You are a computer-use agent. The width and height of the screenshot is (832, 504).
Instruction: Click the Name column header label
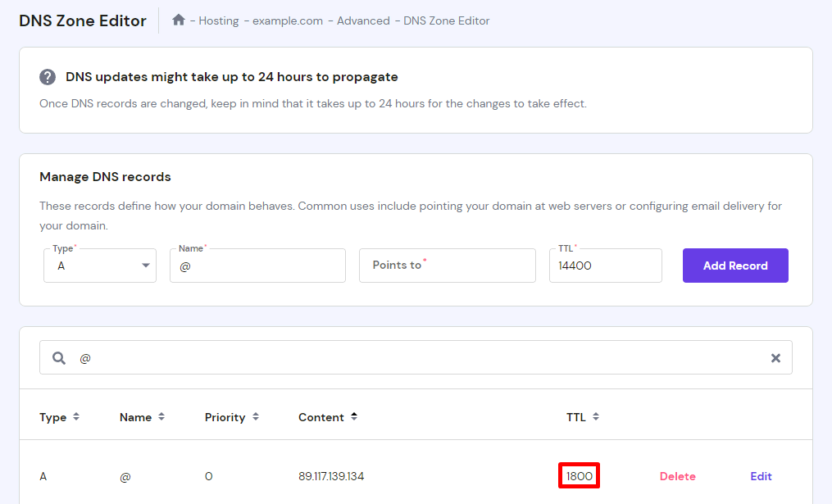pyautogui.click(x=135, y=417)
